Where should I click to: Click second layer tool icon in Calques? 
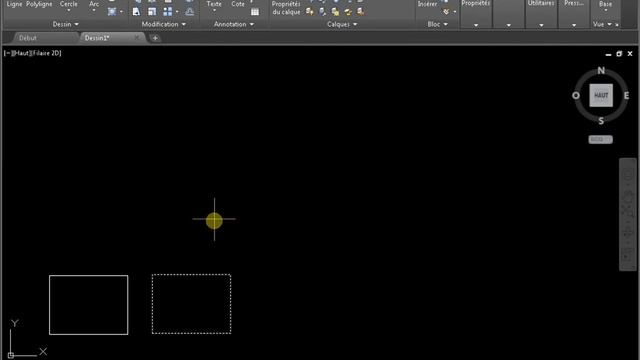tap(322, 12)
